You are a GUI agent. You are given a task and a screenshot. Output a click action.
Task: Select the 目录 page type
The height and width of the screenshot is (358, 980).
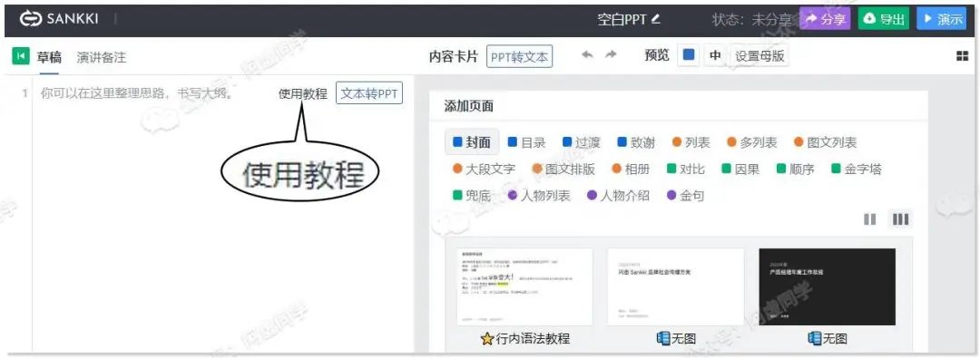point(526,142)
